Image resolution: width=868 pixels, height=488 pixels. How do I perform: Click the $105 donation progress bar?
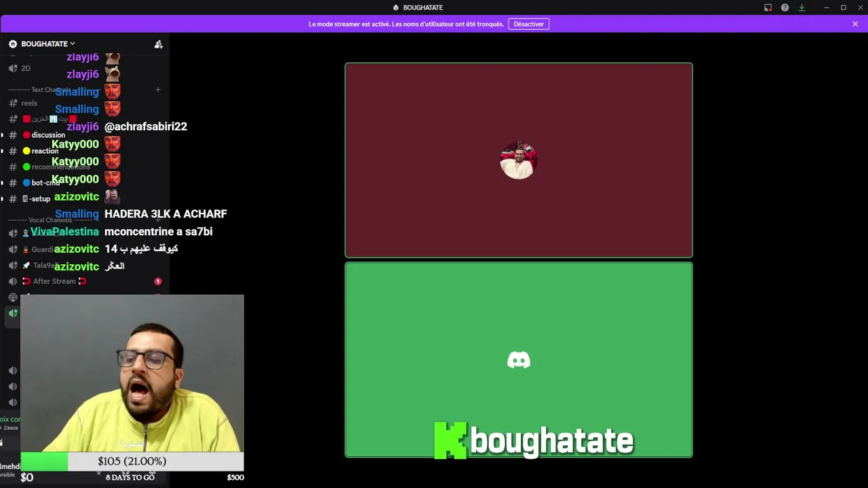132,462
